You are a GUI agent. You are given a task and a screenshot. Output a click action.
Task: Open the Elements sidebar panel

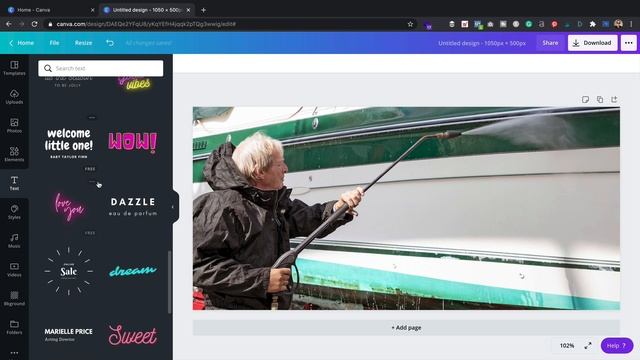click(x=14, y=154)
